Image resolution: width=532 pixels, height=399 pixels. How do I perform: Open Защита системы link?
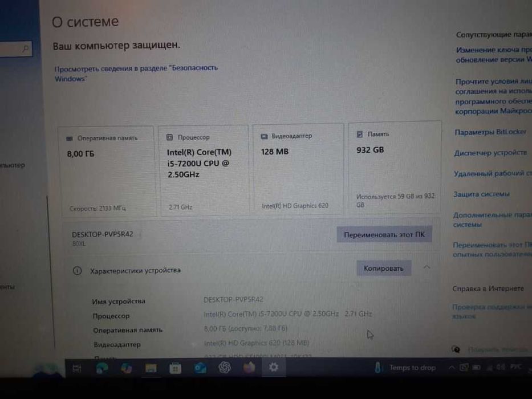pyautogui.click(x=481, y=194)
